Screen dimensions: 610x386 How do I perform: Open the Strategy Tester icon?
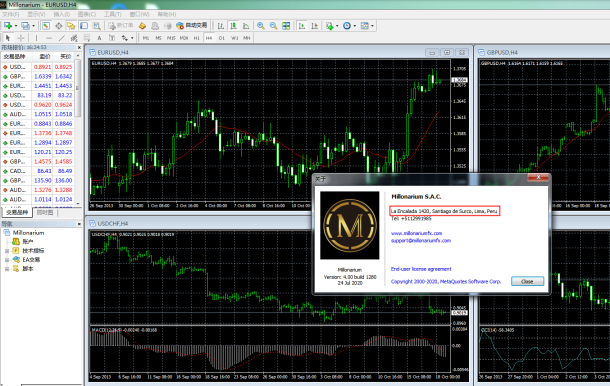click(x=97, y=26)
